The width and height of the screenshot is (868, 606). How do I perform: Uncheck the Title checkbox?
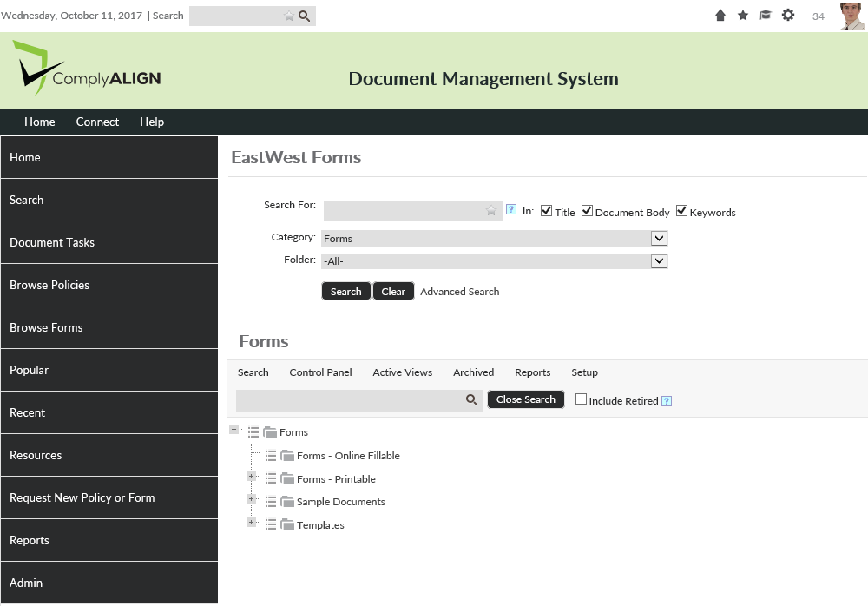click(x=547, y=211)
